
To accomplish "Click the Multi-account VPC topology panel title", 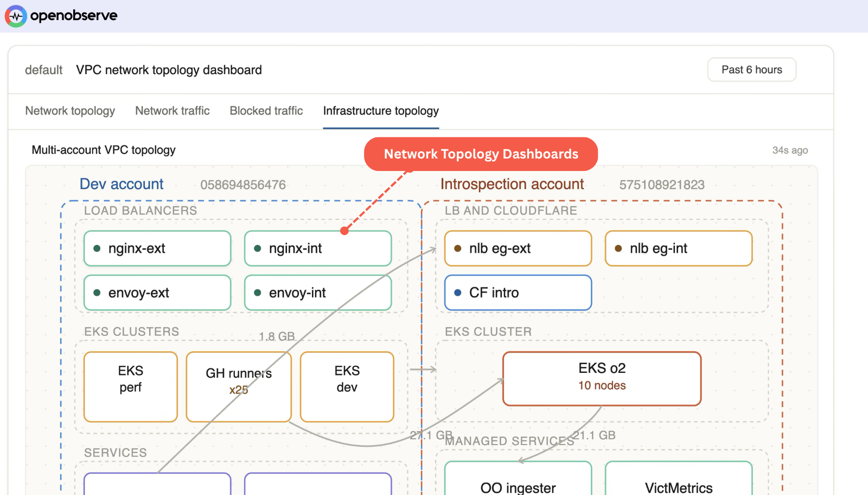I will click(104, 150).
